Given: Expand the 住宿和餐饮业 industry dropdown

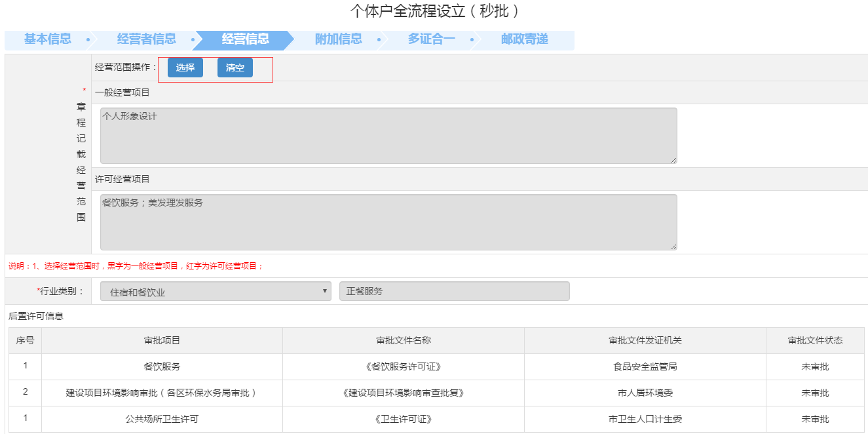Looking at the screenshot, I should coord(216,292).
